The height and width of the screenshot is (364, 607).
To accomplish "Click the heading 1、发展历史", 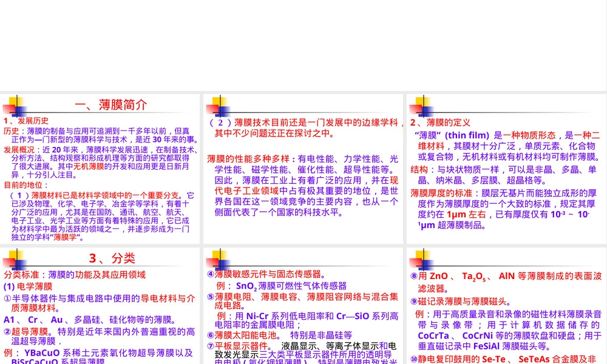I will (26, 121).
